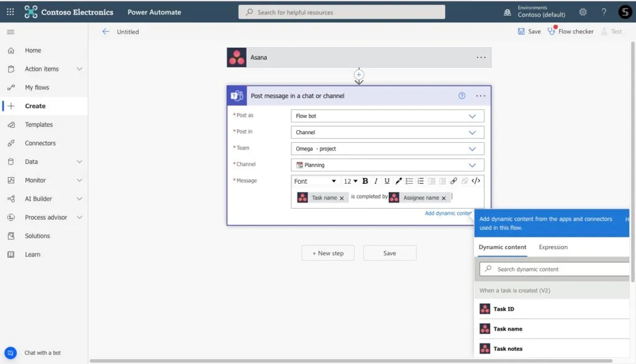Open the Post message card ellipsis menu
The height and width of the screenshot is (364, 636).
pos(480,96)
